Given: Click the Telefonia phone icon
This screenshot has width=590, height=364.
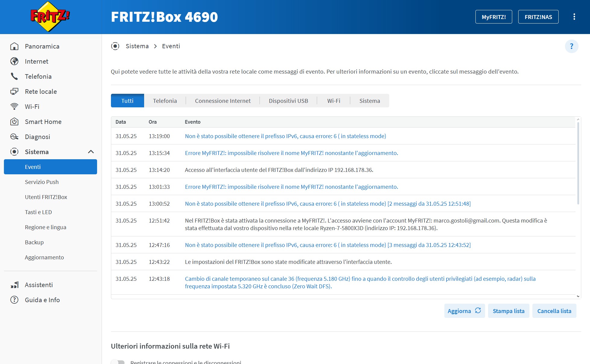Looking at the screenshot, I should pos(14,76).
